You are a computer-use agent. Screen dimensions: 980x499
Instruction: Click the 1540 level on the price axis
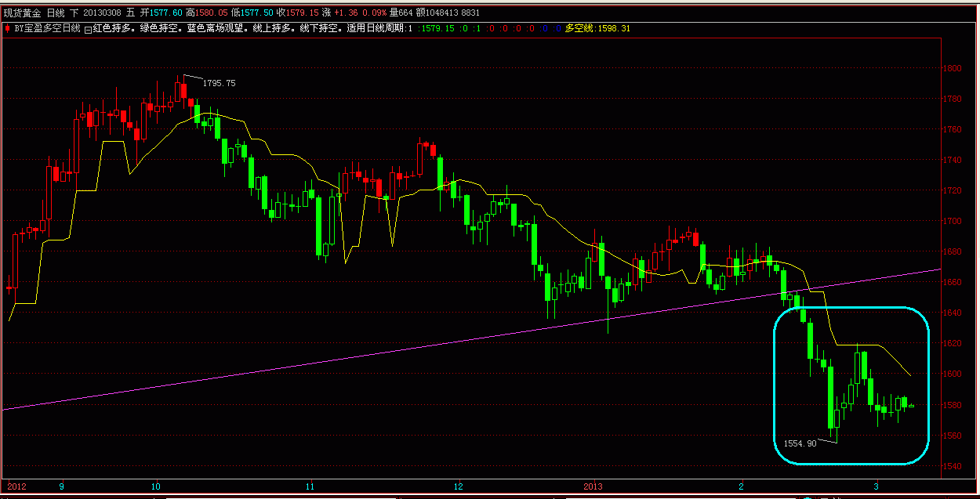(953, 466)
